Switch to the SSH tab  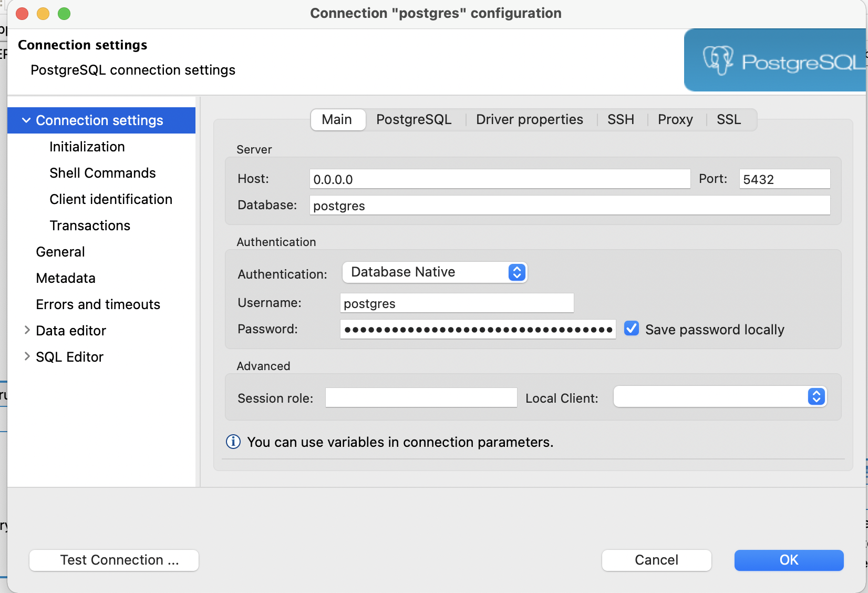pos(621,120)
